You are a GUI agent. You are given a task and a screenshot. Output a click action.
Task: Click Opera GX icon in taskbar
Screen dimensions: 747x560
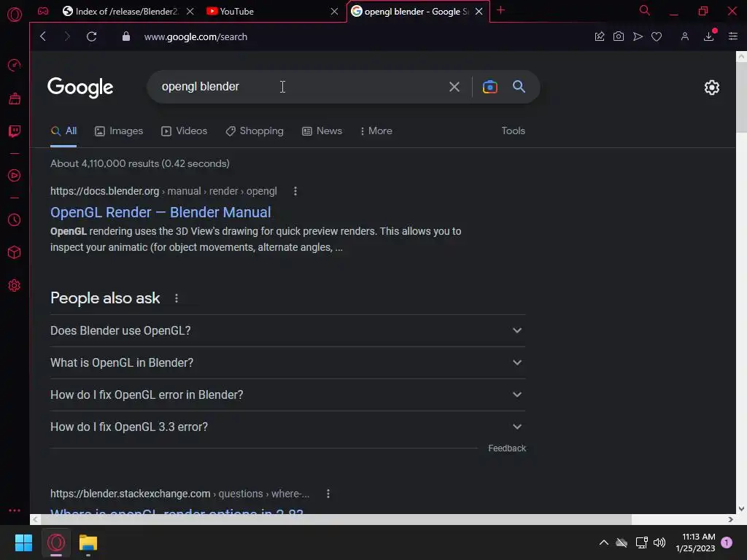56,542
